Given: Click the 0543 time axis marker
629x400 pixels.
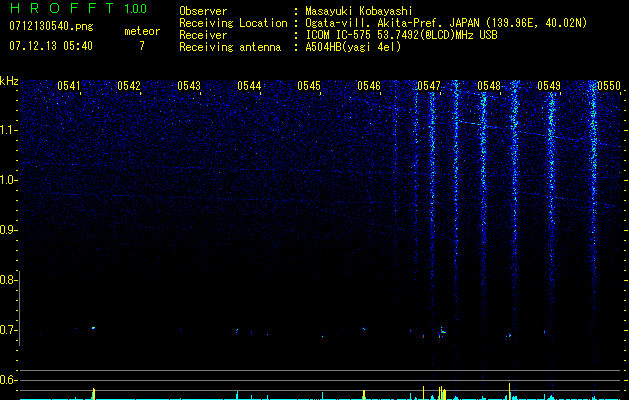Looking at the screenshot, I should click(189, 86).
